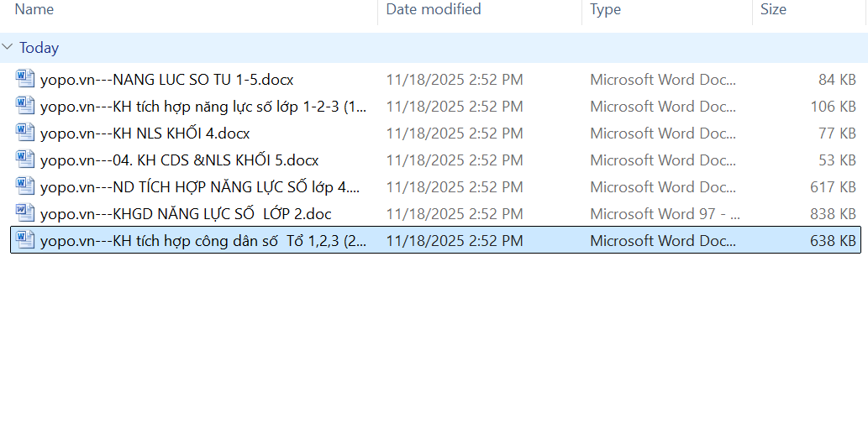This screenshot has width=868, height=424.
Task: Select file 04. KH CDS &NLS KHỐI 5.docx
Action: tap(179, 160)
